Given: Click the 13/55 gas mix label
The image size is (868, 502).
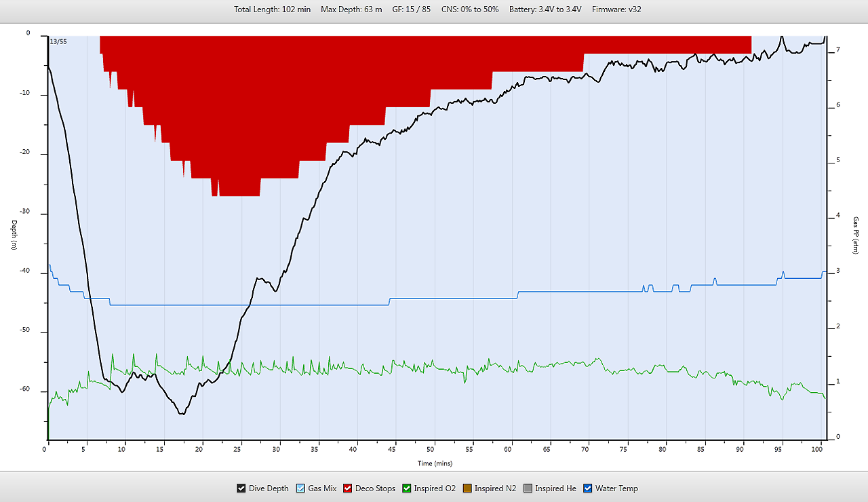Looking at the screenshot, I should (x=58, y=41).
